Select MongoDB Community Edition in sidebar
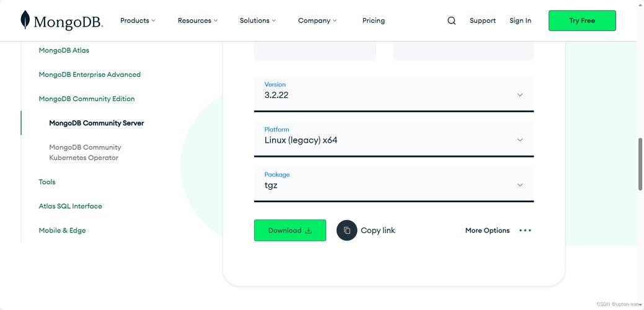 [x=87, y=99]
